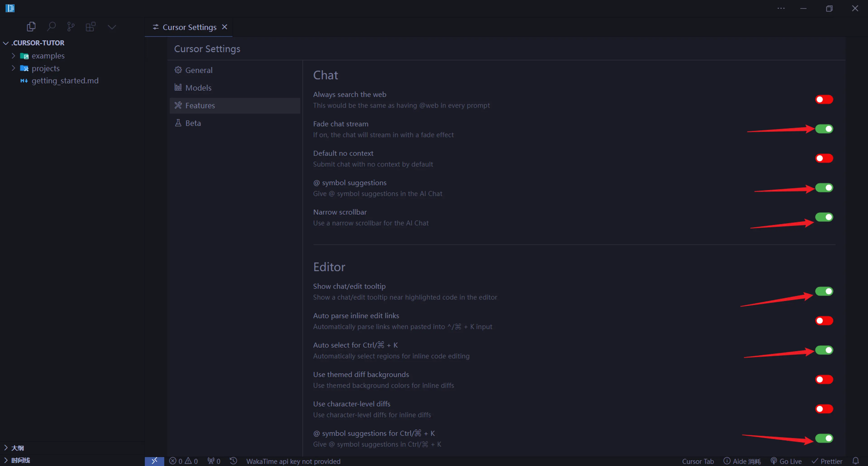Open getting_started.md file

[x=65, y=81]
